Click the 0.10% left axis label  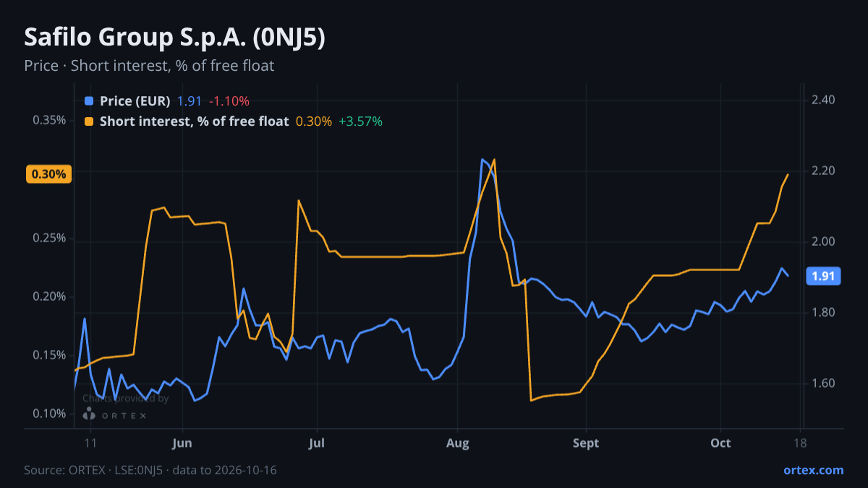point(49,414)
